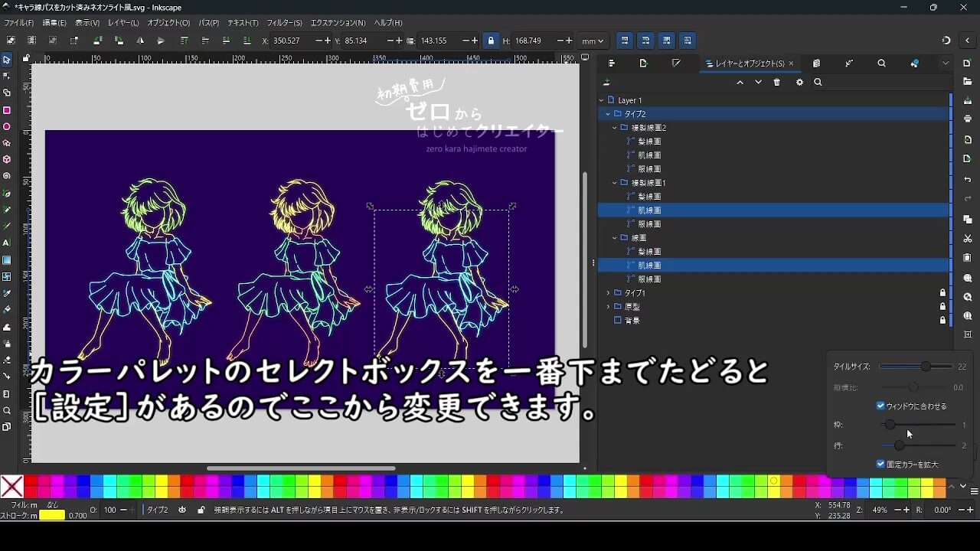Viewport: 980px width, 551px height.
Task: Open the エクステンション(N) menu
Action: coord(338,23)
